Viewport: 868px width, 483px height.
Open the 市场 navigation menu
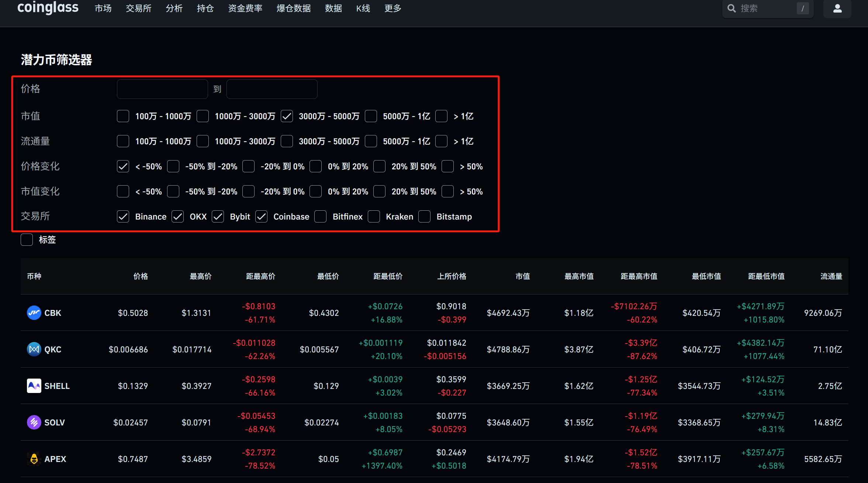tap(103, 8)
